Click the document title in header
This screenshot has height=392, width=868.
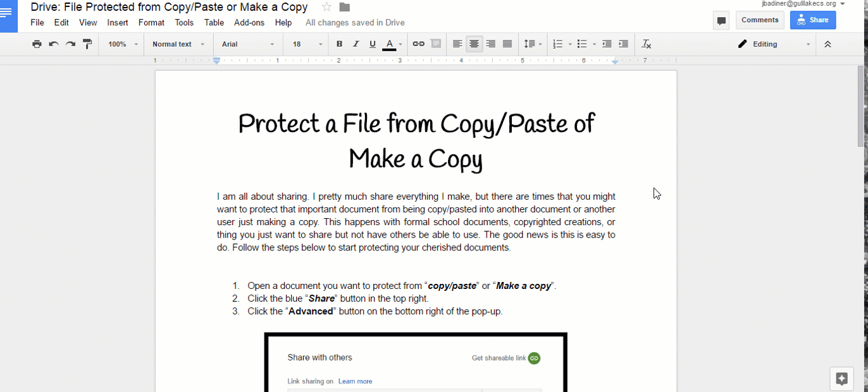pos(169,8)
